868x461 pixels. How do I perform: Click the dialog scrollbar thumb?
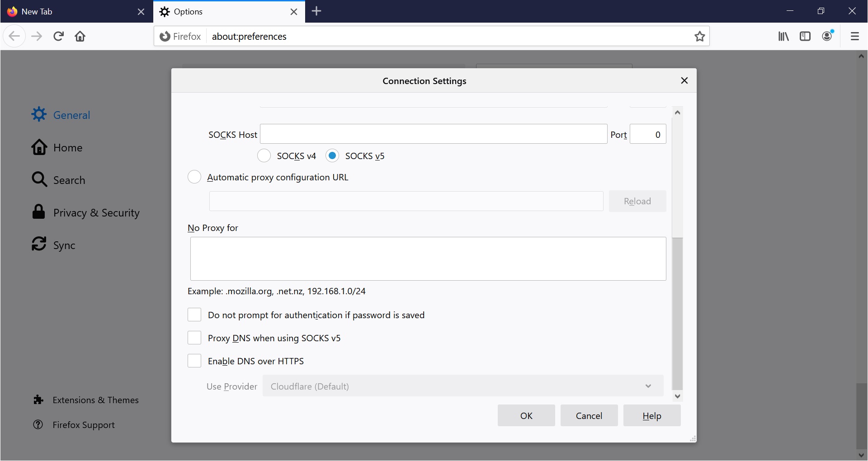677,314
